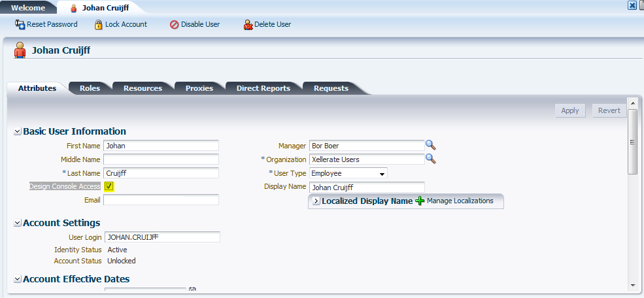644x298 pixels.
Task: Click Delete User text
Action: (x=273, y=24)
